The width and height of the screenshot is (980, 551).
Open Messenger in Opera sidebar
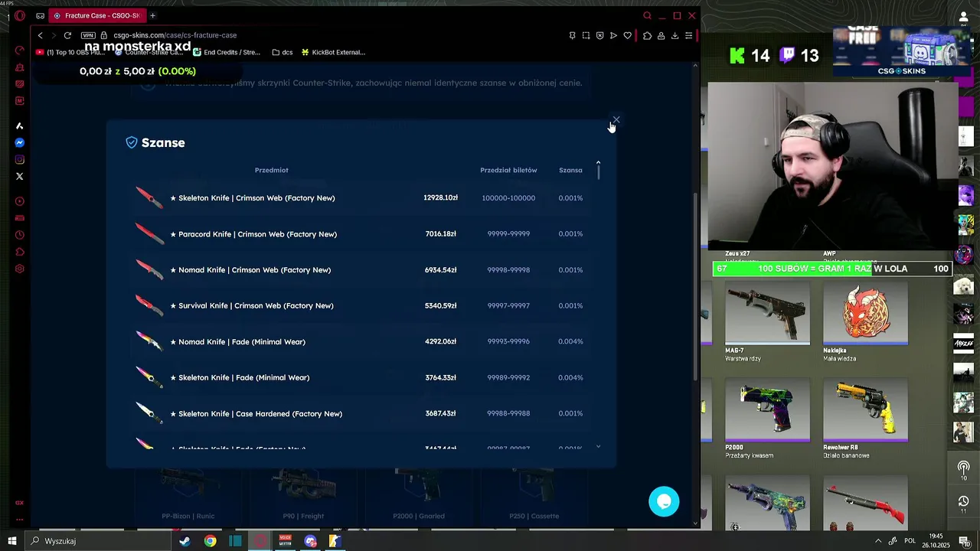[x=20, y=143]
